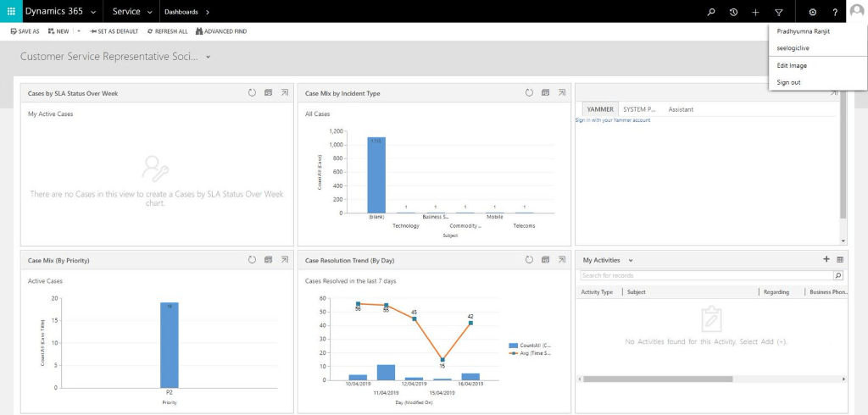Image resolution: width=868 pixels, height=415 pixels.
Task: Add a new activity with plus icon
Action: click(x=826, y=259)
